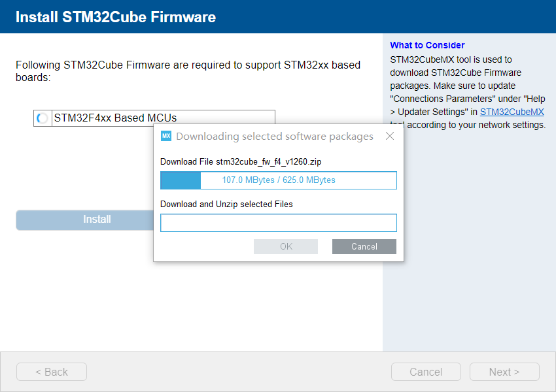Image resolution: width=556 pixels, height=392 pixels.
Task: Click the Install STM32Cube Firmware header title
Action: coord(116,17)
